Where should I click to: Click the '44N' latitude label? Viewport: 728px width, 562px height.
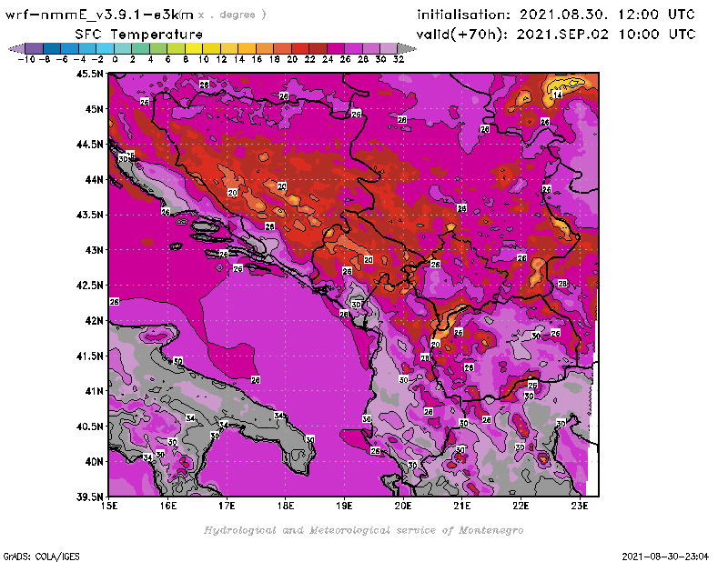coord(94,179)
